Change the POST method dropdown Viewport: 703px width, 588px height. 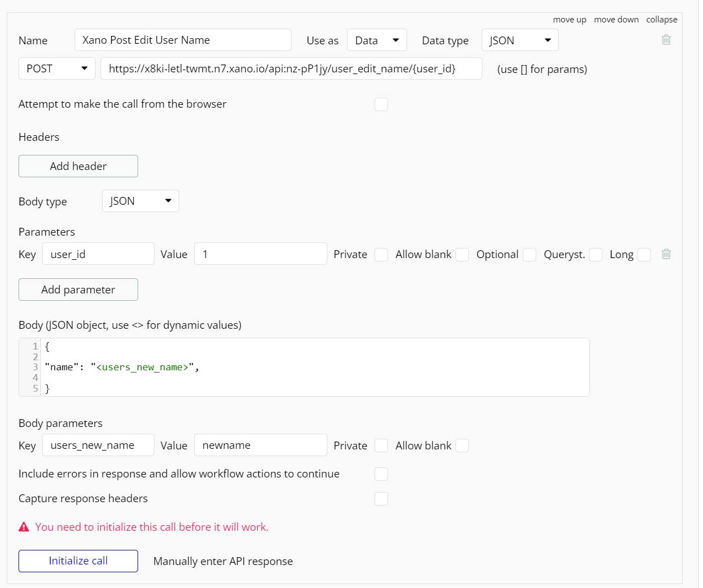click(x=57, y=68)
